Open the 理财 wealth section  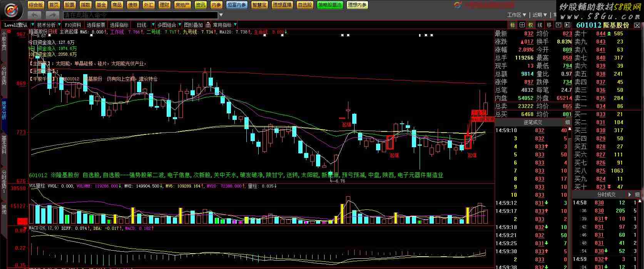164,5
